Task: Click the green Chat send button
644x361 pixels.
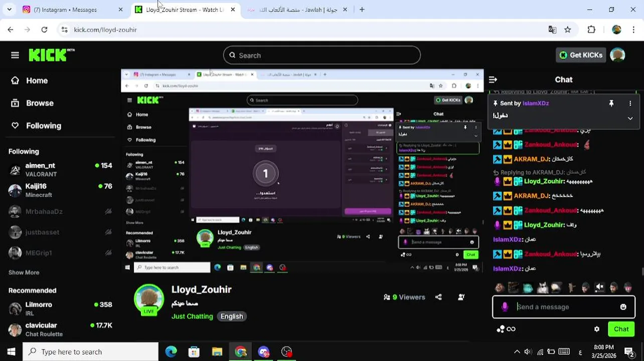Action: [x=621, y=329]
